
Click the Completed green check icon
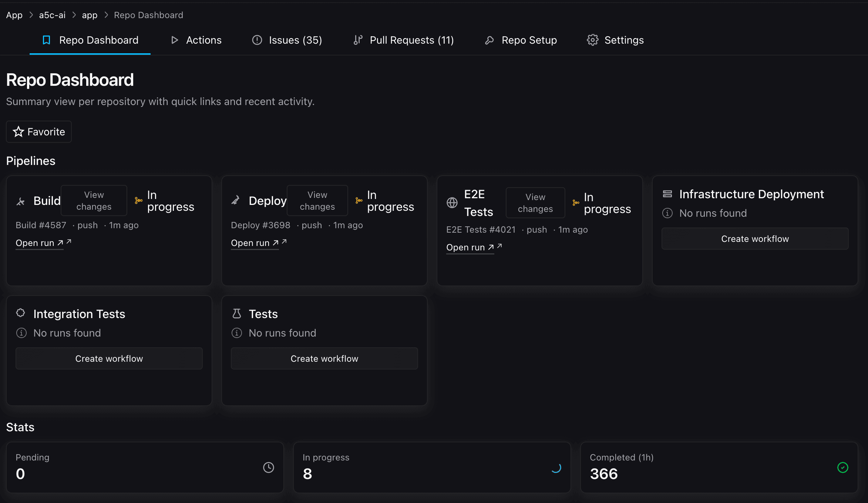(842, 467)
